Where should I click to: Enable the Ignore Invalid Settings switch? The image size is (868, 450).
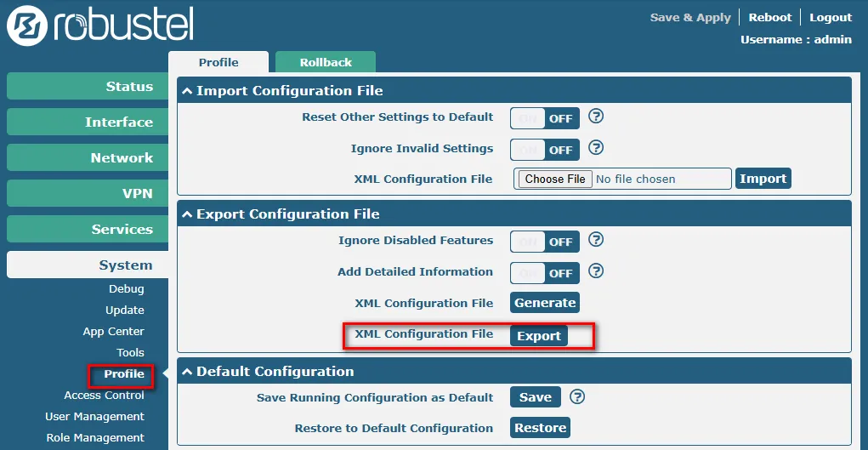pyautogui.click(x=545, y=150)
